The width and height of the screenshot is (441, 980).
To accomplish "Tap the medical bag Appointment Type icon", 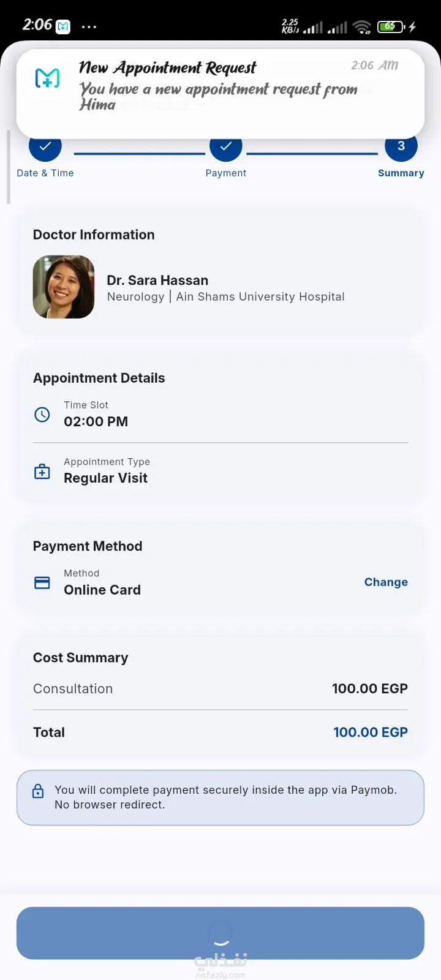I will [x=42, y=472].
